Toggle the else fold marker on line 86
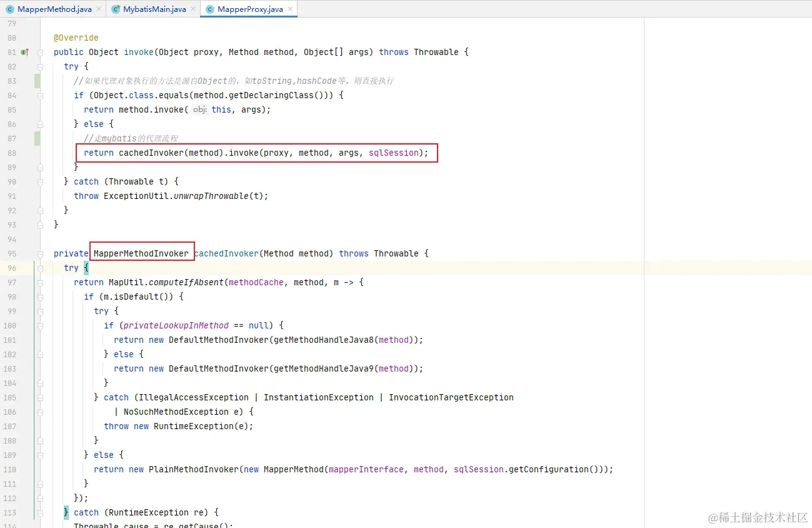The image size is (812, 528). pyautogui.click(x=40, y=124)
